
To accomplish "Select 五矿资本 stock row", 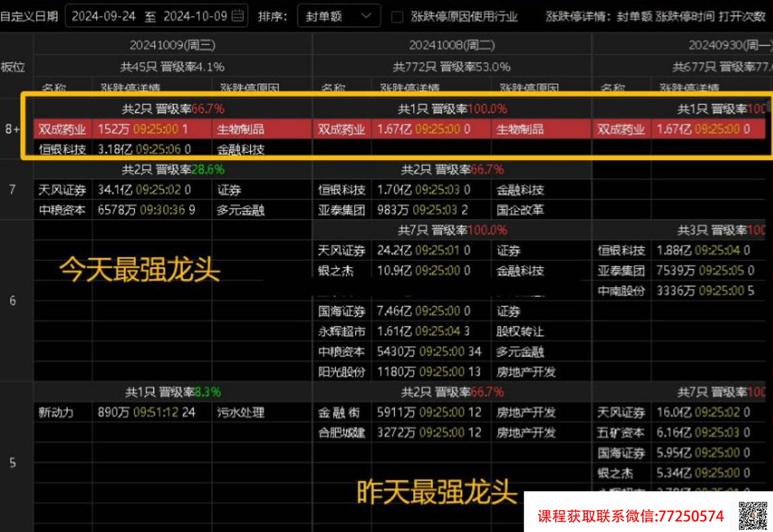I will pyautogui.click(x=621, y=432).
